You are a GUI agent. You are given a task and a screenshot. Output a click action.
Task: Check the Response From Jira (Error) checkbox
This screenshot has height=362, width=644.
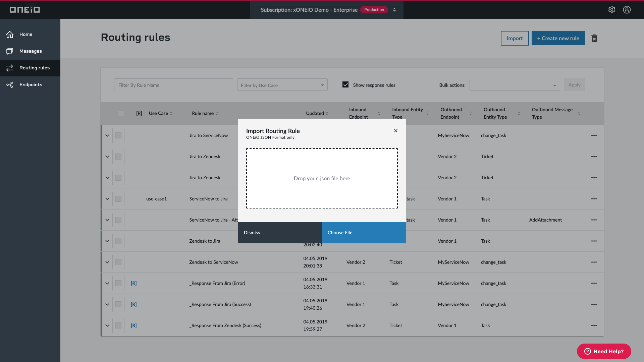click(118, 283)
